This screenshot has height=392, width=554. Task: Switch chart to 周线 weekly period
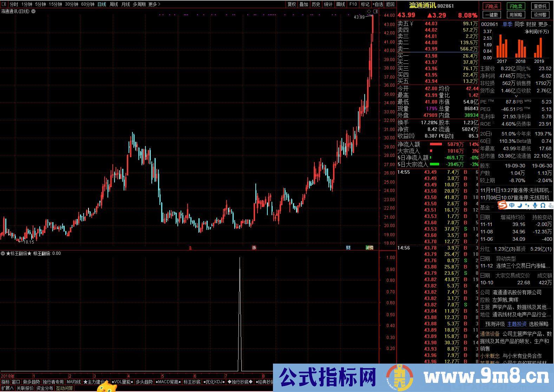[x=114, y=4]
